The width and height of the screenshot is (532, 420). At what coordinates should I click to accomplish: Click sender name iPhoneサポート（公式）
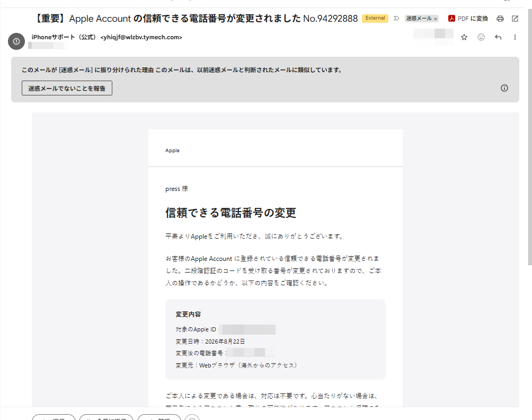pyautogui.click(x=65, y=37)
